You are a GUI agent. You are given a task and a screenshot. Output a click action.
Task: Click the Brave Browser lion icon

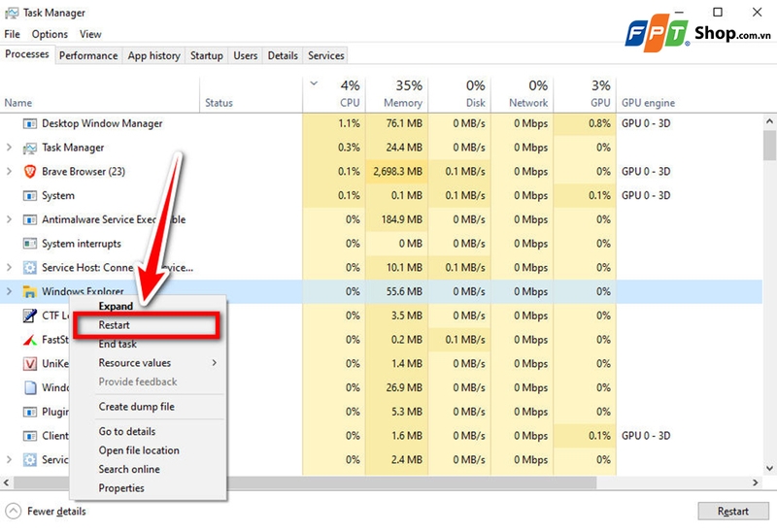point(30,172)
